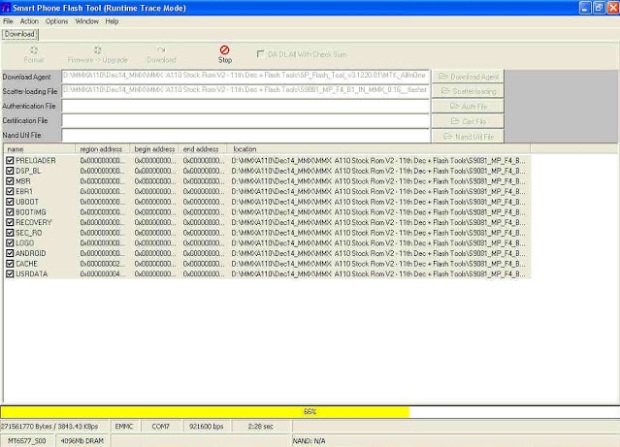Uncheck the MBR partition checkbox
Image resolution: width=620 pixels, height=447 pixels.
[10, 181]
